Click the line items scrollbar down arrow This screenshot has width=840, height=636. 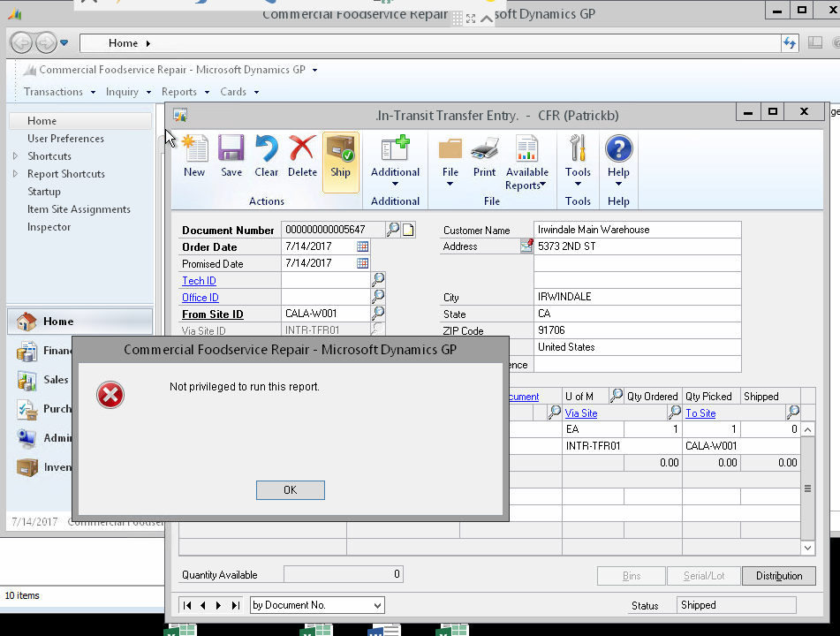[x=808, y=548]
